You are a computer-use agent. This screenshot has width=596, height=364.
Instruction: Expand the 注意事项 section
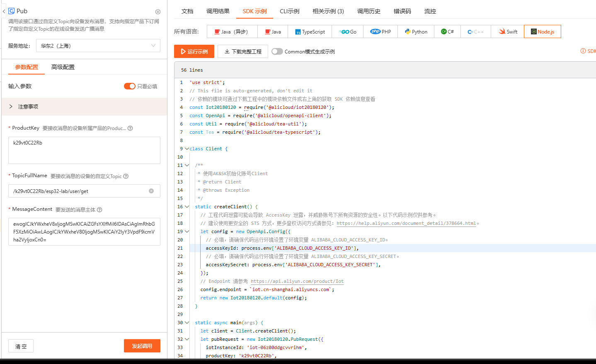coord(11,107)
